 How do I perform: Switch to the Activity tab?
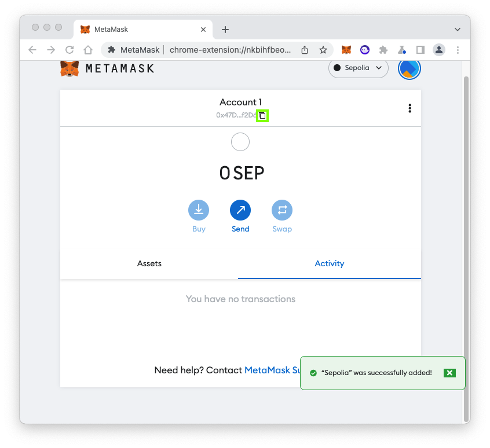(x=330, y=263)
